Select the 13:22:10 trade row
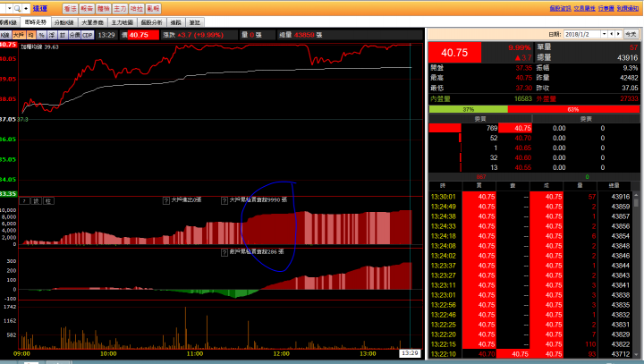Image resolution: width=644 pixels, height=364 pixels. 530,354
